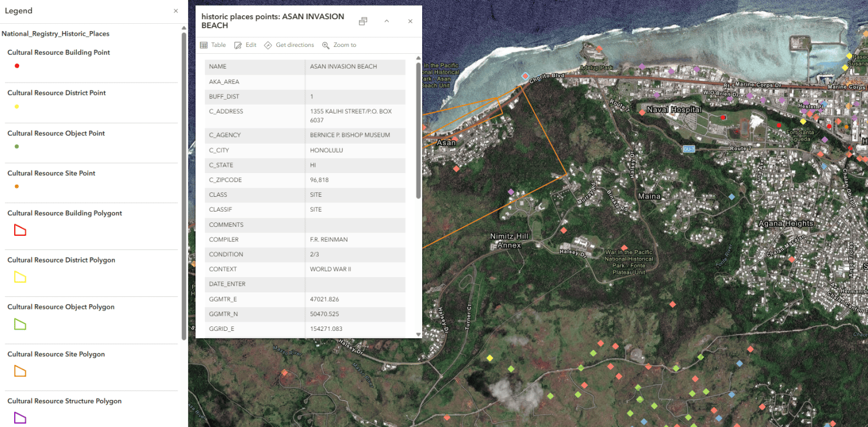The width and height of the screenshot is (868, 427).
Task: Close the Legend panel
Action: pos(175,10)
